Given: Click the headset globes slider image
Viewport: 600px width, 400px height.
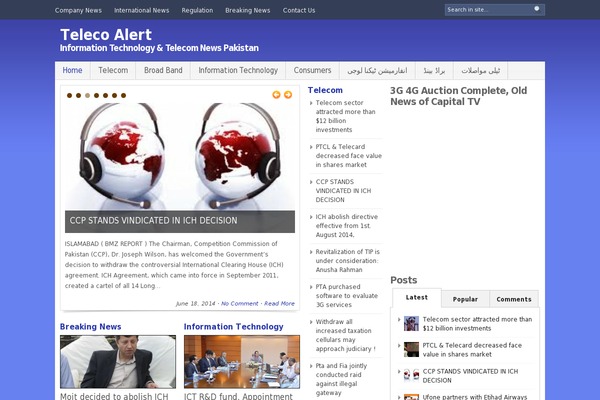Looking at the screenshot, I should (180, 156).
